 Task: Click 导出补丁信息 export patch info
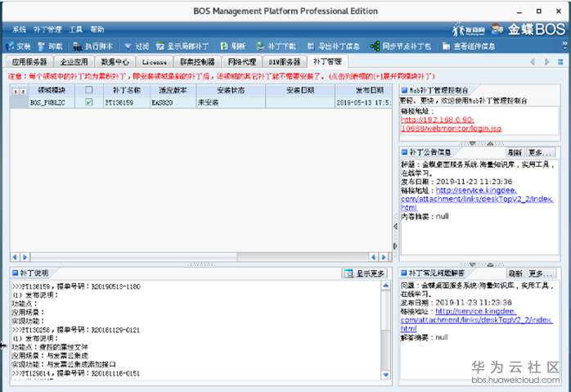[x=311, y=47]
